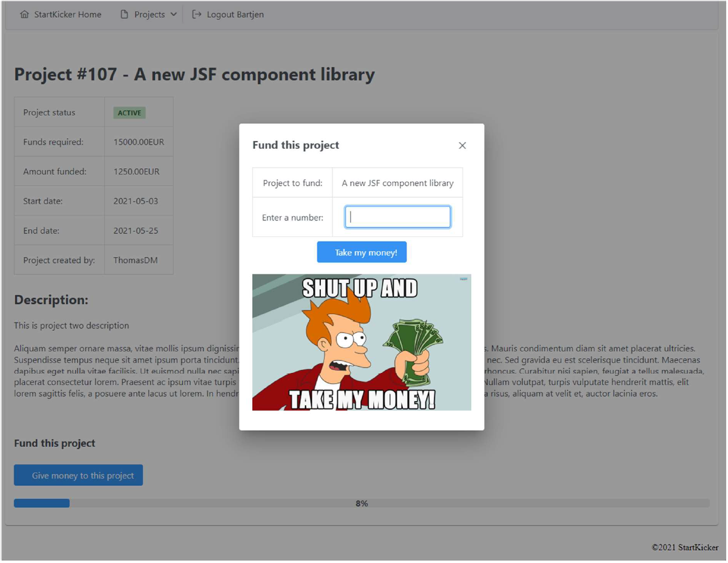Click the 'Fund this project' dialog title
Image resolution: width=728 pixels, height=563 pixels.
[x=296, y=145]
